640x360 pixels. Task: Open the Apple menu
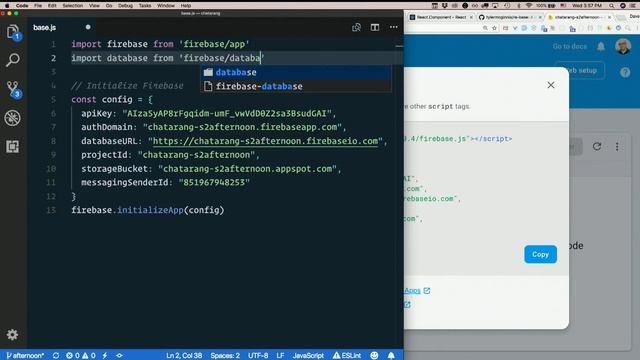click(x=7, y=6)
